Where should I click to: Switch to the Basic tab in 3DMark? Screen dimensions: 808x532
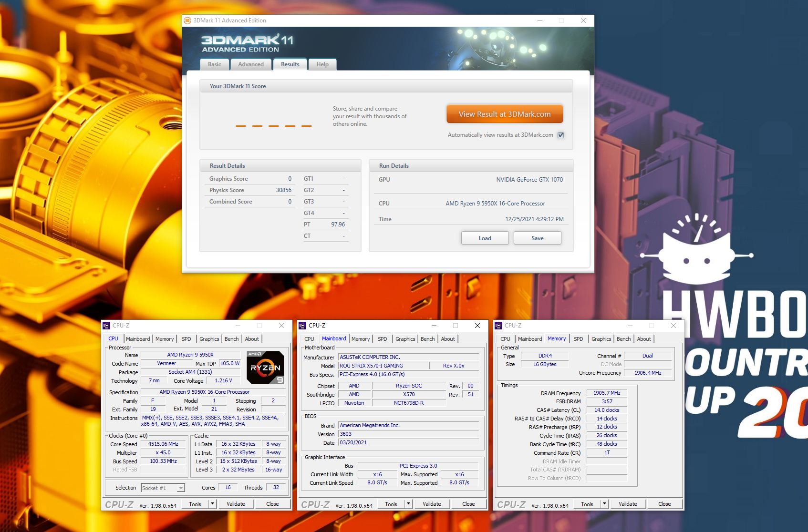point(215,64)
